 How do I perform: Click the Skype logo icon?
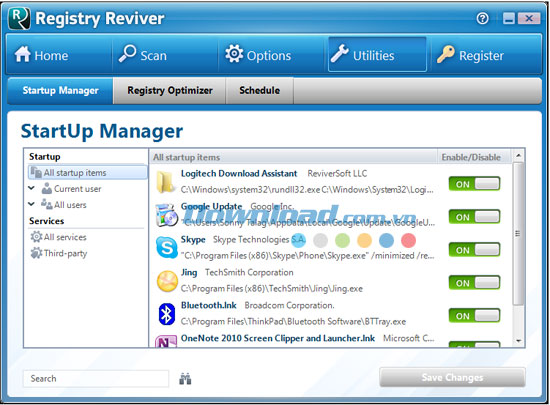[167, 248]
